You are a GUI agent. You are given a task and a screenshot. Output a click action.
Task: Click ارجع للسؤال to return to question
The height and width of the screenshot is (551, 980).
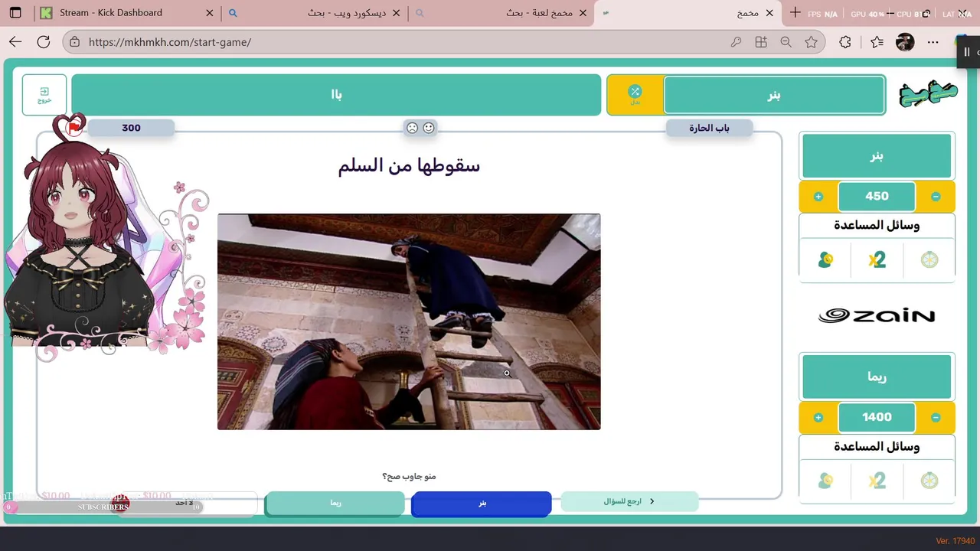point(629,501)
